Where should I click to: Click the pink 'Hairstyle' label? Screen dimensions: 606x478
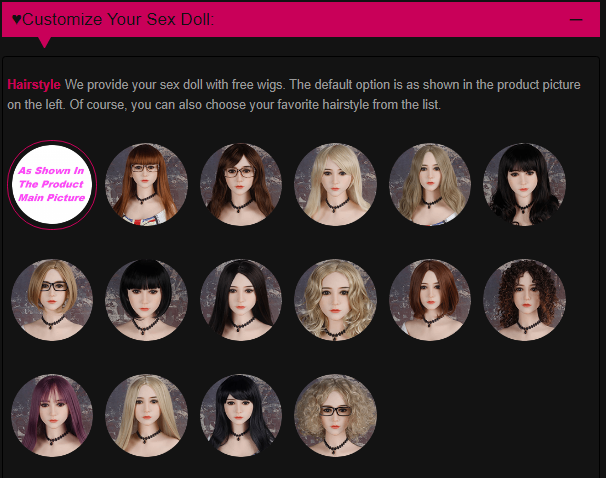point(34,85)
